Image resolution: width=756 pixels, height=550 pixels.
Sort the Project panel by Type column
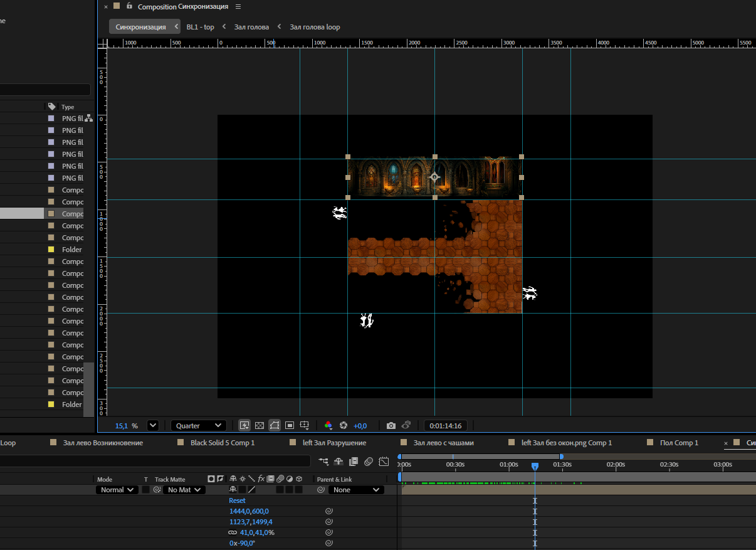click(x=68, y=107)
